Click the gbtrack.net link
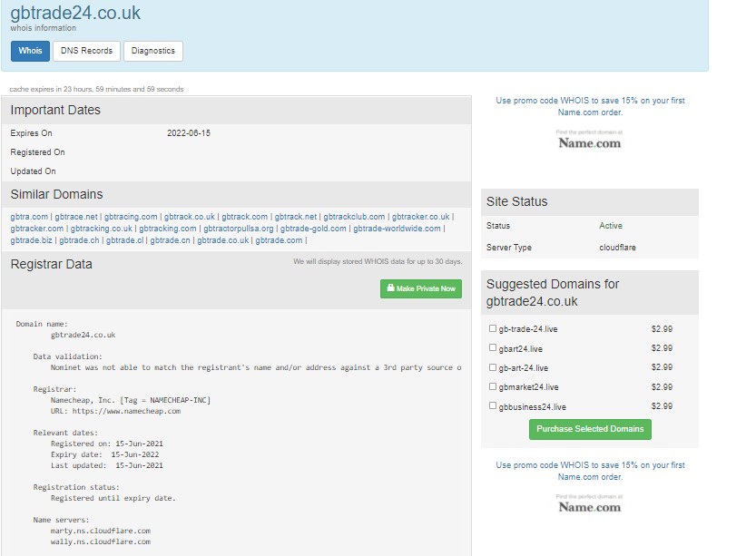 coord(296,217)
